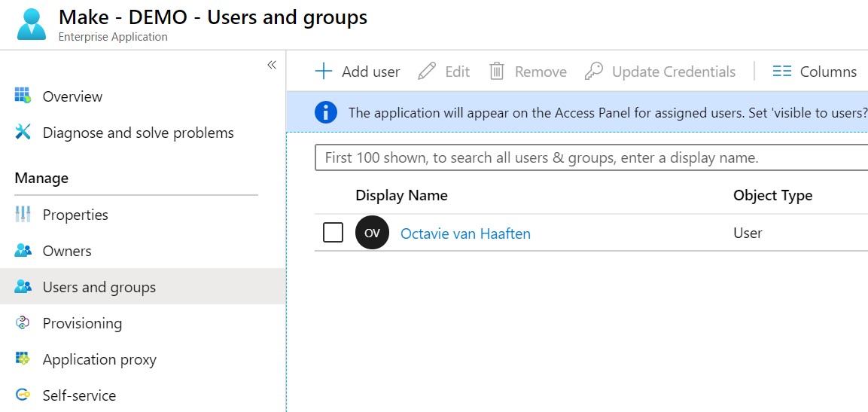Open Users and groups menu item
Image resolution: width=868 pixels, height=412 pixels.
click(99, 287)
